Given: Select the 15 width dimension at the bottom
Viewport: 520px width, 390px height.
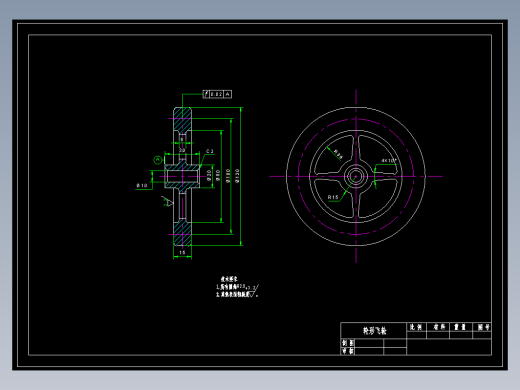Looking at the screenshot, I should pyautogui.click(x=182, y=252).
